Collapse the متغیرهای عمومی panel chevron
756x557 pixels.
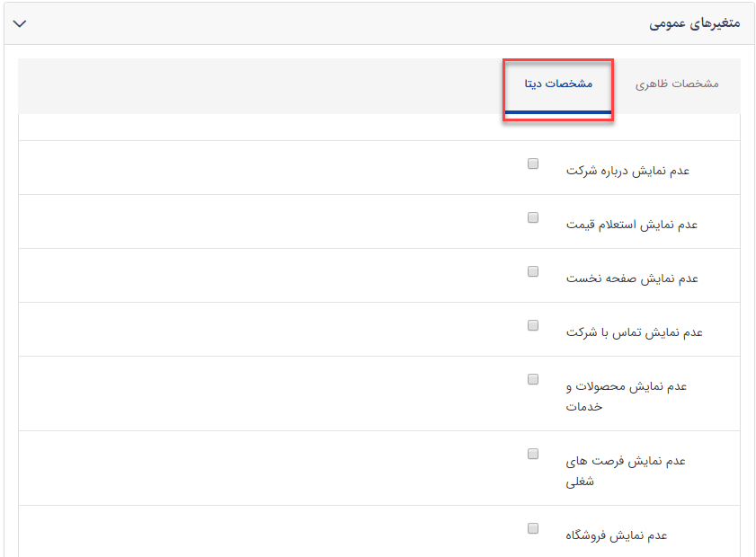(x=20, y=24)
